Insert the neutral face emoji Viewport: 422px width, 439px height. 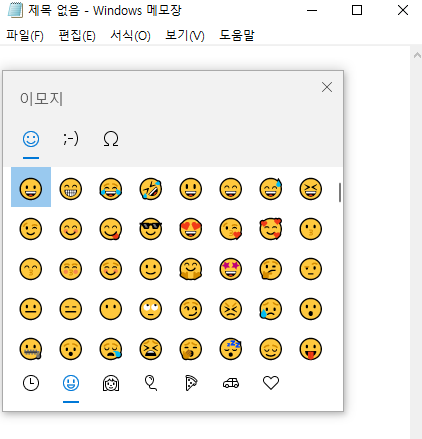(31, 309)
